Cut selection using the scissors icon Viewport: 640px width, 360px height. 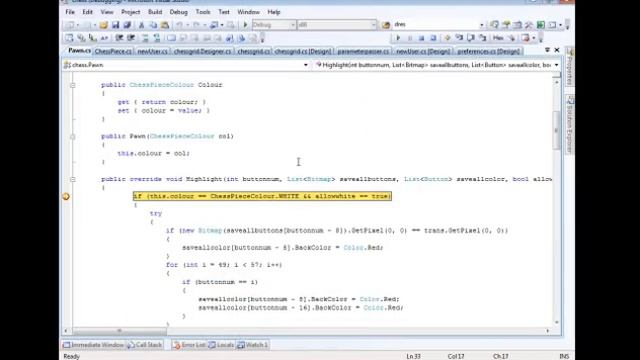(x=141, y=25)
